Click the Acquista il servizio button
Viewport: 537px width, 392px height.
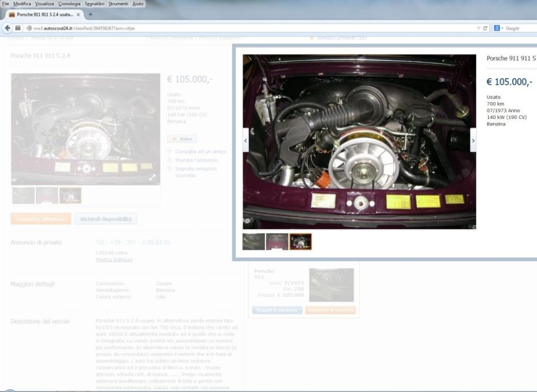tap(330, 310)
